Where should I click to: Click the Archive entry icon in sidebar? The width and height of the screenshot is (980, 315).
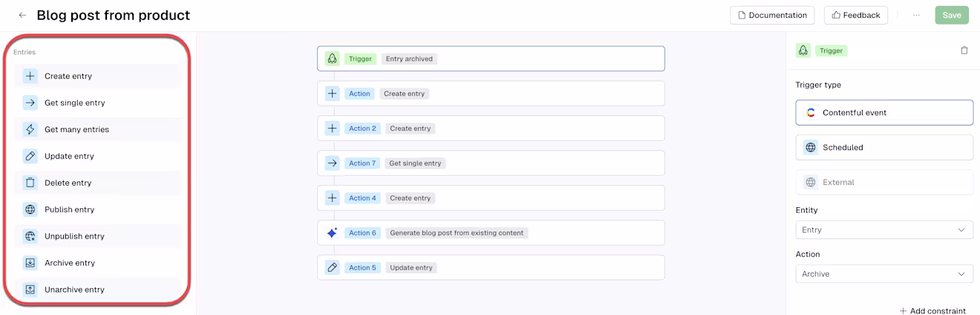point(30,263)
